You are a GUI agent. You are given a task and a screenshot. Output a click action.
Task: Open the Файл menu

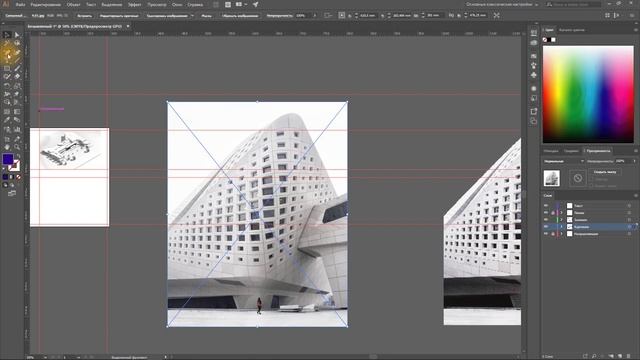coord(20,4)
